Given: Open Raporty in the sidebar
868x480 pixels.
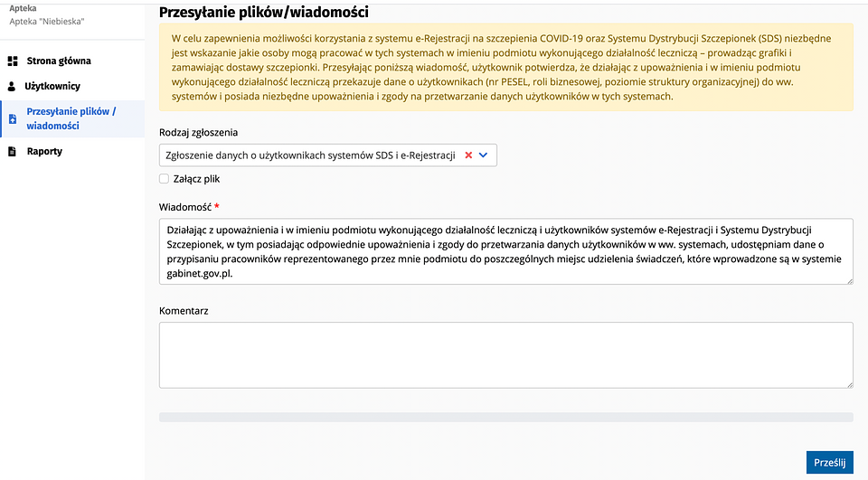Looking at the screenshot, I should click(44, 151).
